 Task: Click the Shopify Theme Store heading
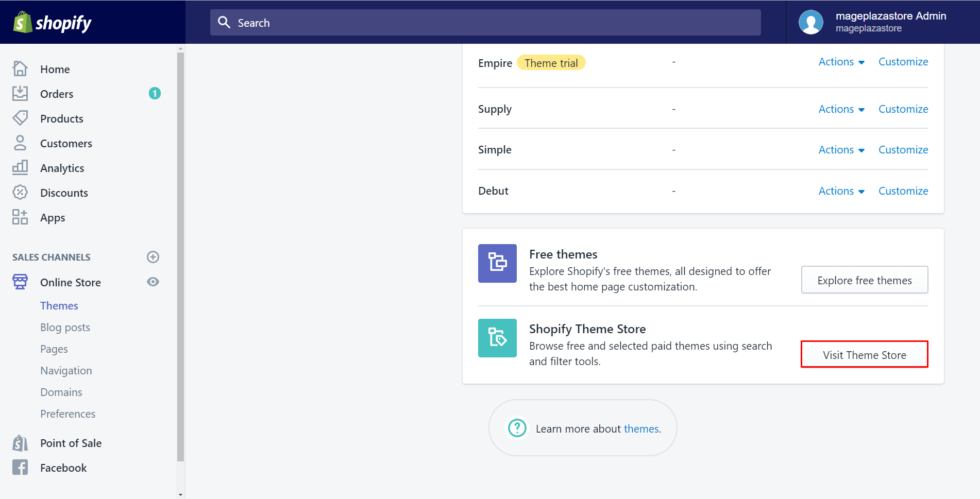point(587,329)
